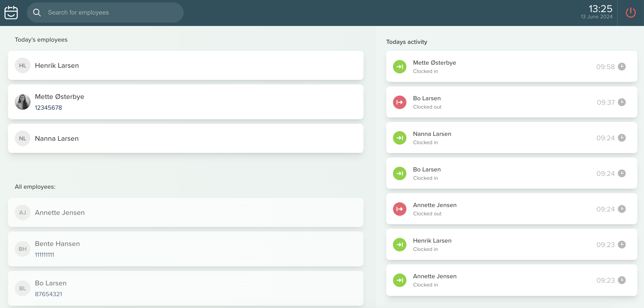The image size is (644, 308).
Task: Select Bente Hansen under all employees
Action: [x=185, y=249]
